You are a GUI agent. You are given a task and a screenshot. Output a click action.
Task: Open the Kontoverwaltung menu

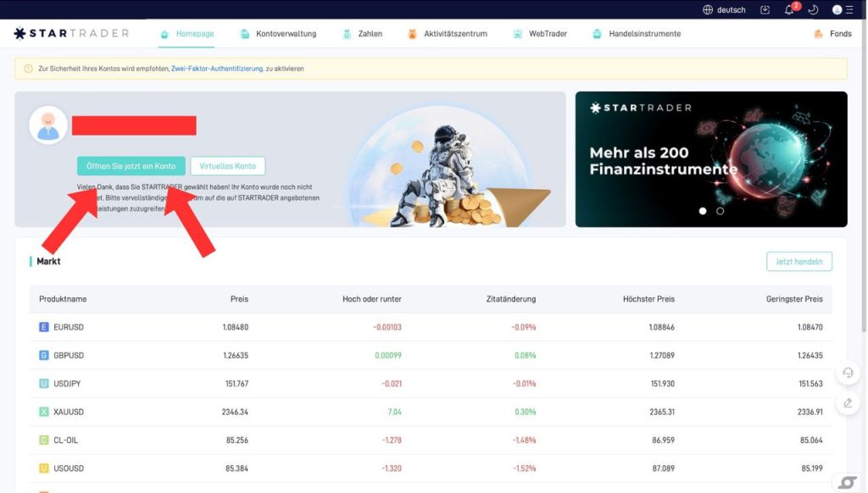click(278, 34)
